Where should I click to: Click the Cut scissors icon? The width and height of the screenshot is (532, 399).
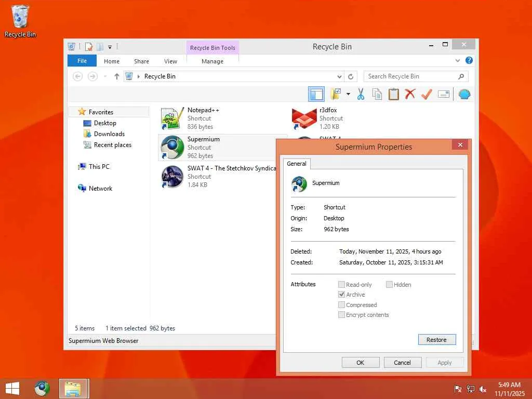361,94
